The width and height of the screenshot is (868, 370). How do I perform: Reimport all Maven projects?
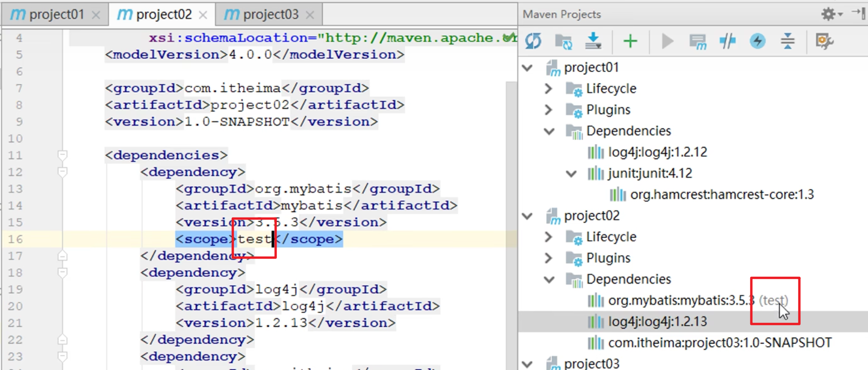pos(533,41)
